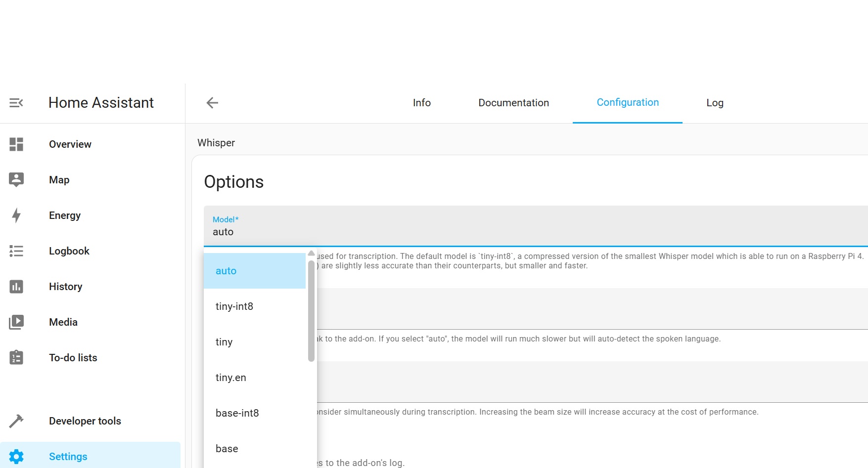Collapse the sidebar with the menu icon
The width and height of the screenshot is (868, 468).
point(16,103)
